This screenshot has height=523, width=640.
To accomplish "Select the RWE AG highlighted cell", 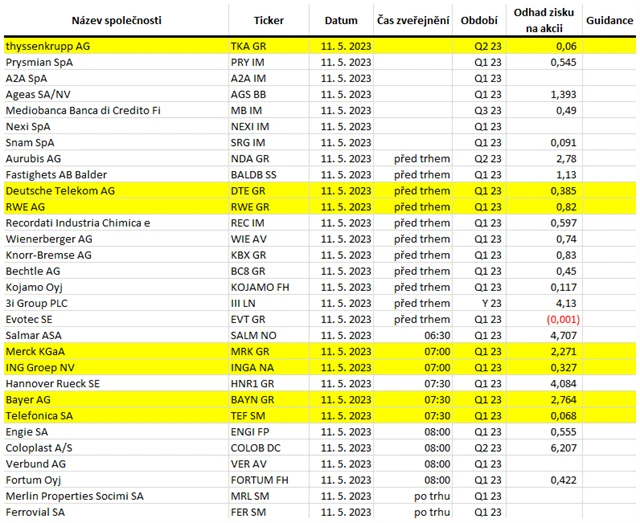I will [x=116, y=207].
